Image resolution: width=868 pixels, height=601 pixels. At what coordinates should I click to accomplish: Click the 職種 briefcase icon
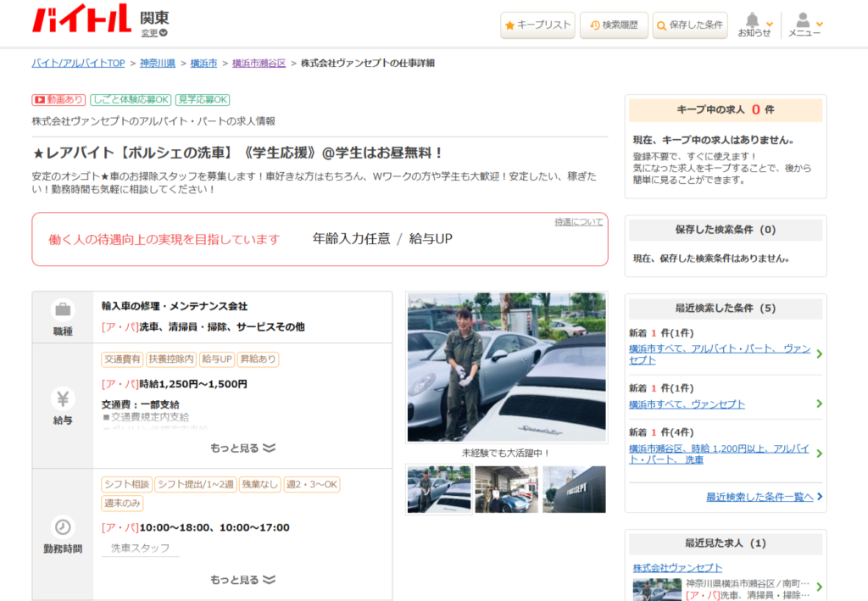point(63,309)
